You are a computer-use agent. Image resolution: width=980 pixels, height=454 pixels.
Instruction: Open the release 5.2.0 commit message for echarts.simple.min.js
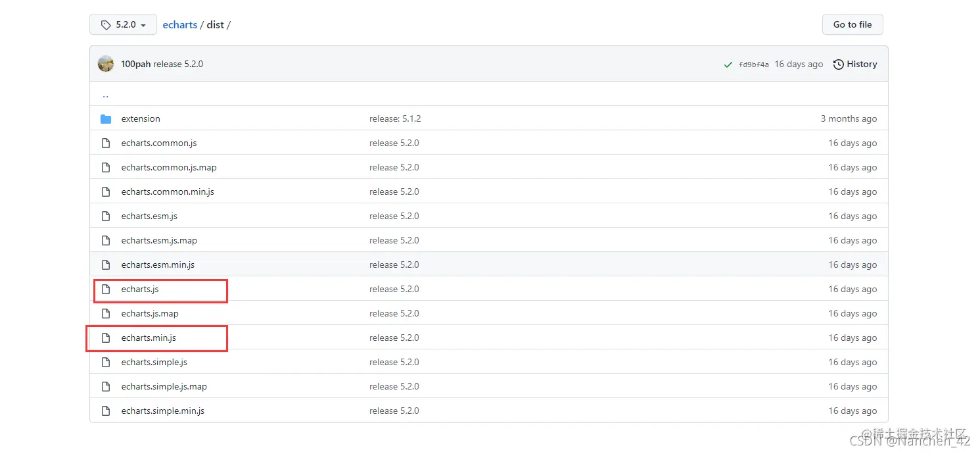[x=394, y=411]
